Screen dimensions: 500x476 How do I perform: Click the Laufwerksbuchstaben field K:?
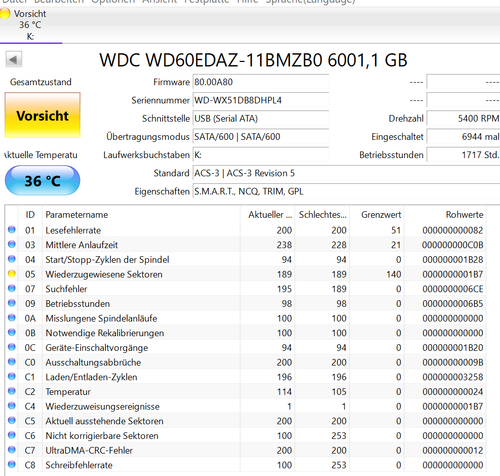(x=261, y=155)
